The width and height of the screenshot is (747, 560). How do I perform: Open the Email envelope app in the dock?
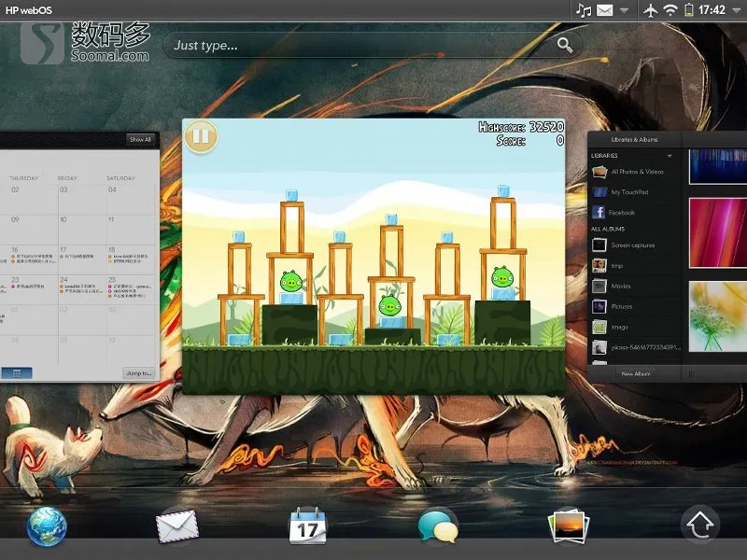177,525
